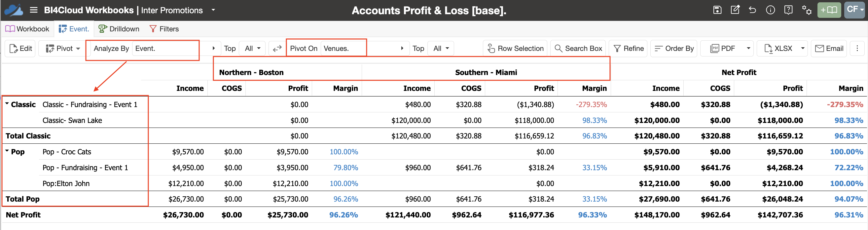
Task: Open the CF user account menu
Action: coord(855,10)
